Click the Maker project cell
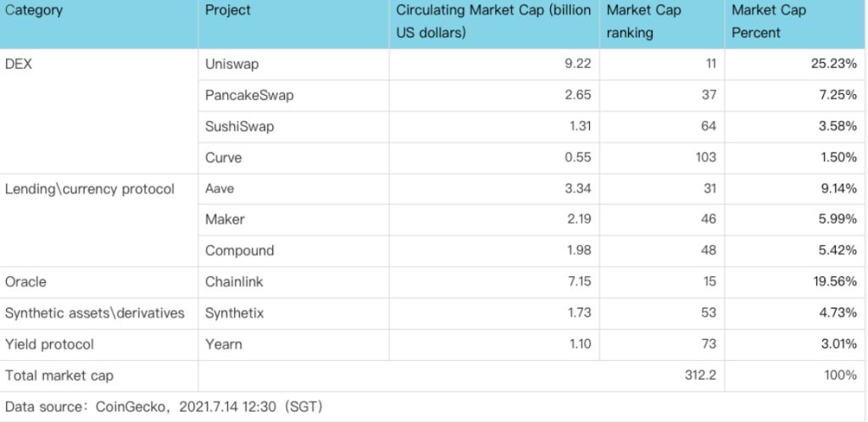Viewport: 868px width, 422px height. coord(225,219)
